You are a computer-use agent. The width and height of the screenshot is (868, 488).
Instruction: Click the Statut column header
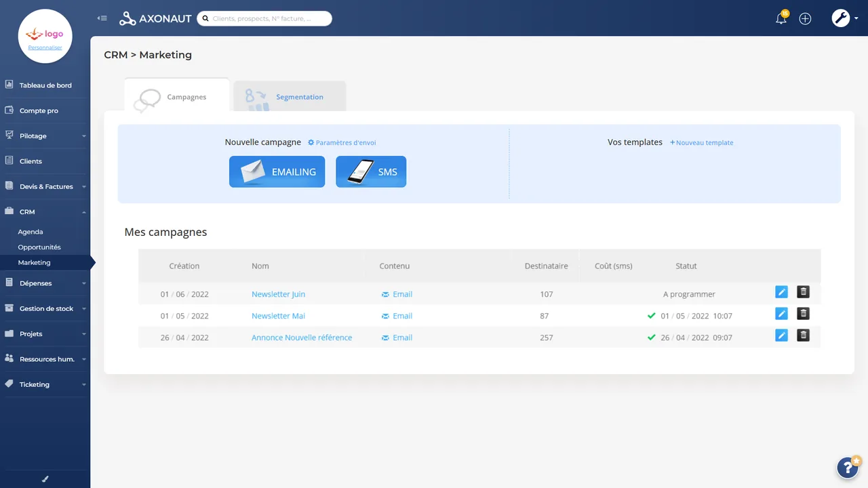click(x=686, y=266)
